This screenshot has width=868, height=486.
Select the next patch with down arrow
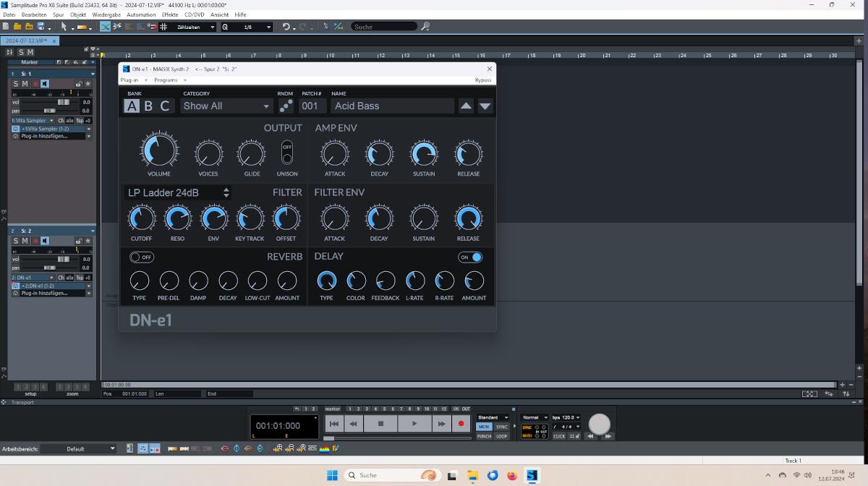pyautogui.click(x=485, y=106)
